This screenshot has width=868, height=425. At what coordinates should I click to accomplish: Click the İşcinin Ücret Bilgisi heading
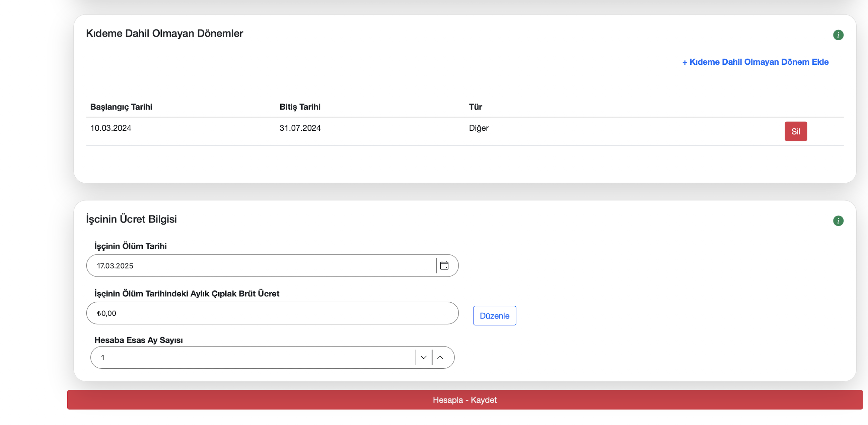tap(131, 219)
